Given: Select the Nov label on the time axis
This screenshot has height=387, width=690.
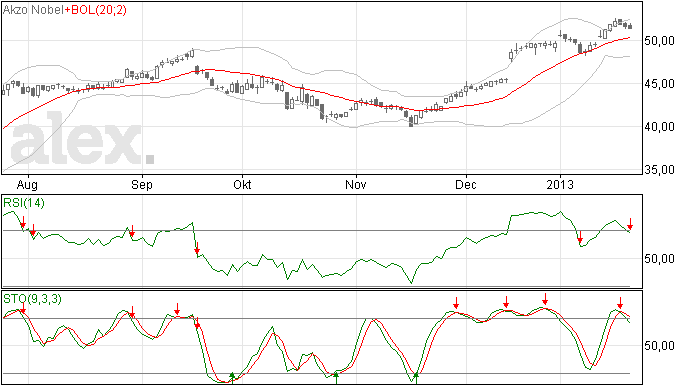Looking at the screenshot, I should point(356,184).
